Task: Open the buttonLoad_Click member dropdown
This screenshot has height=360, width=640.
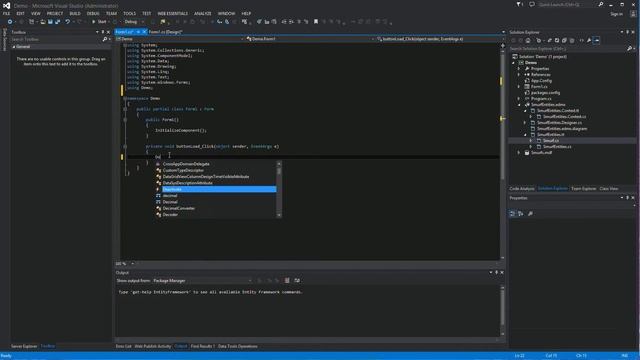Action: coord(439,39)
